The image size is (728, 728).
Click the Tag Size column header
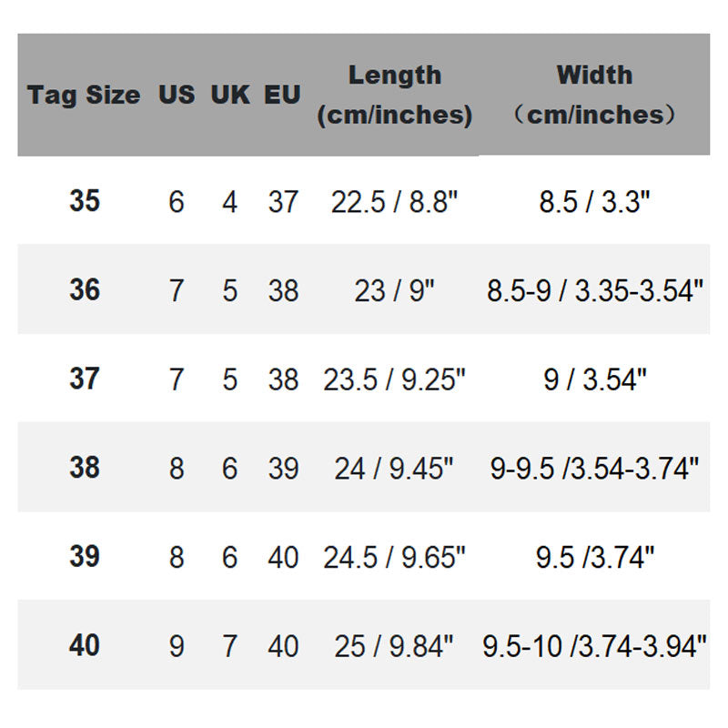(x=84, y=96)
